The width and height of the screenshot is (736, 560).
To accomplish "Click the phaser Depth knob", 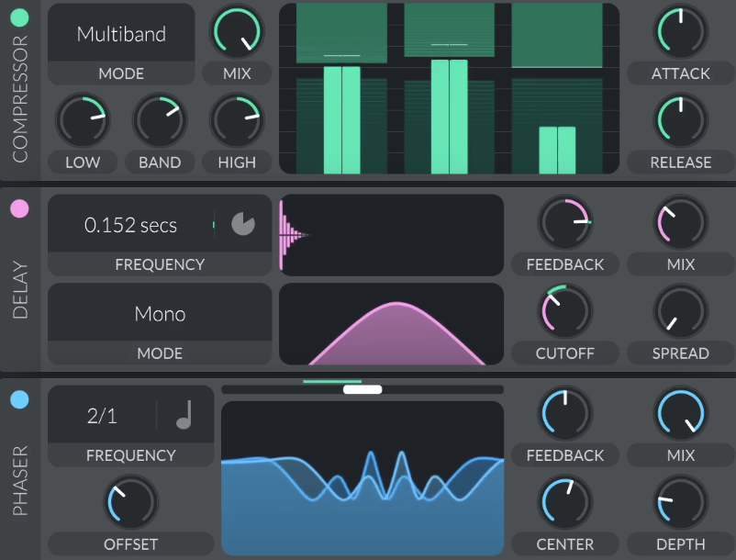I will 681,503.
